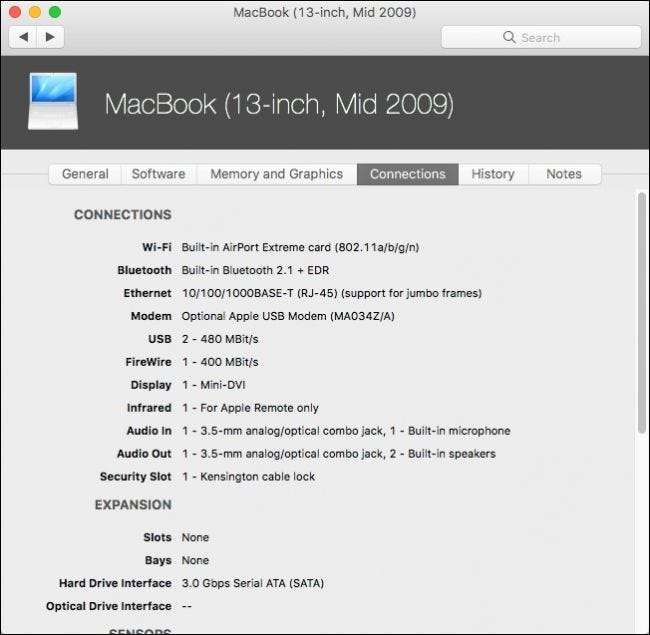The width and height of the screenshot is (650, 635).
Task: Select '1 - Kensington cable lock'
Action: click(x=248, y=477)
